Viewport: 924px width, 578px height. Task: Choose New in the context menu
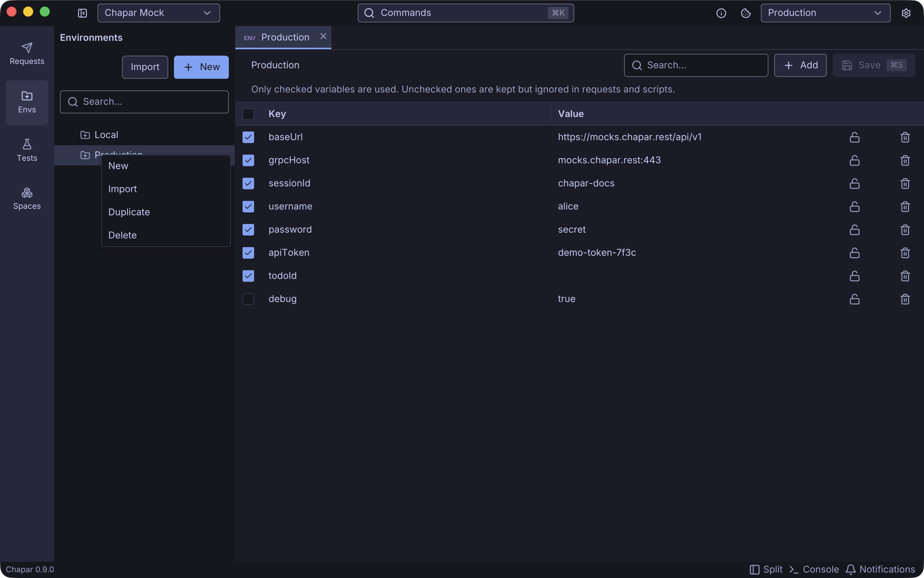click(166, 166)
